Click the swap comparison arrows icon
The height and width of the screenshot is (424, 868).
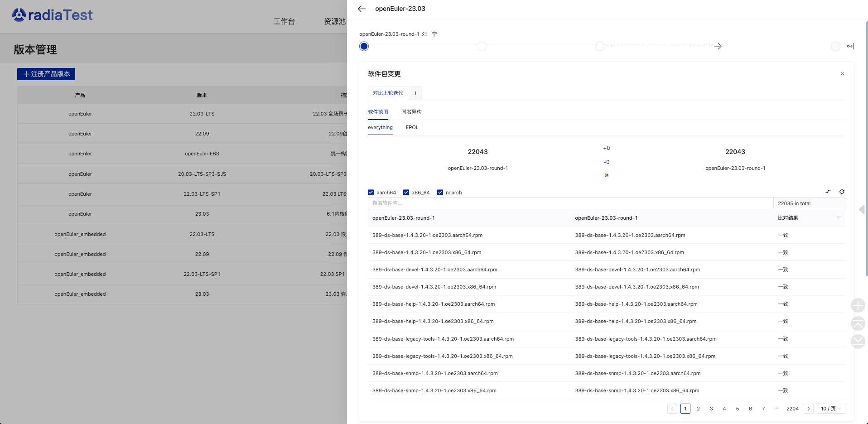[828, 192]
